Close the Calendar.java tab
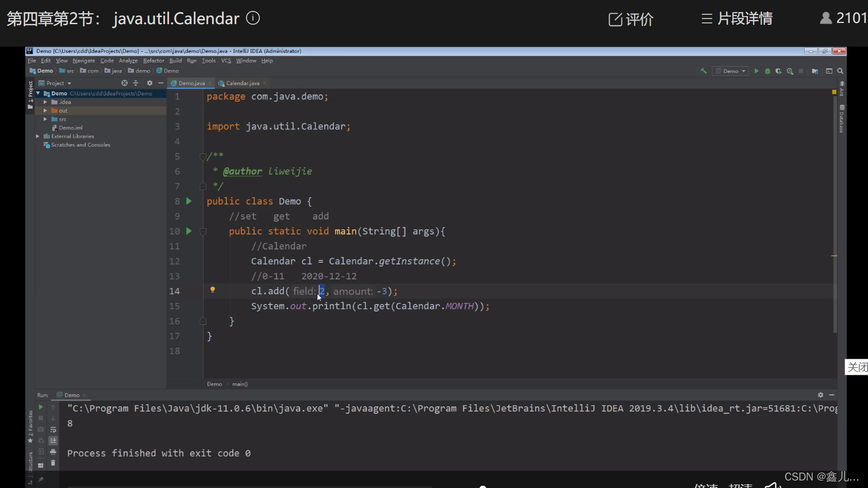The height and width of the screenshot is (488, 868). [x=264, y=83]
